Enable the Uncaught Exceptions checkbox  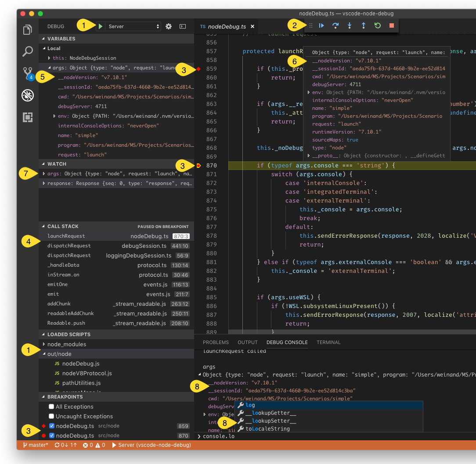pyautogui.click(x=51, y=416)
